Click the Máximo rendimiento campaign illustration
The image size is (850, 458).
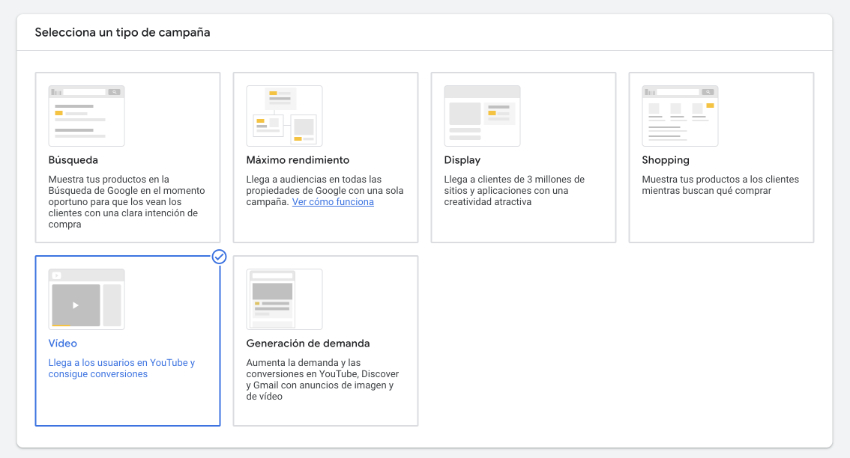pyautogui.click(x=284, y=115)
